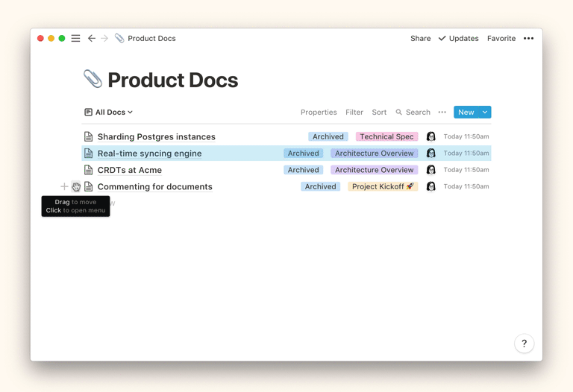Open the Updates panel

point(458,38)
